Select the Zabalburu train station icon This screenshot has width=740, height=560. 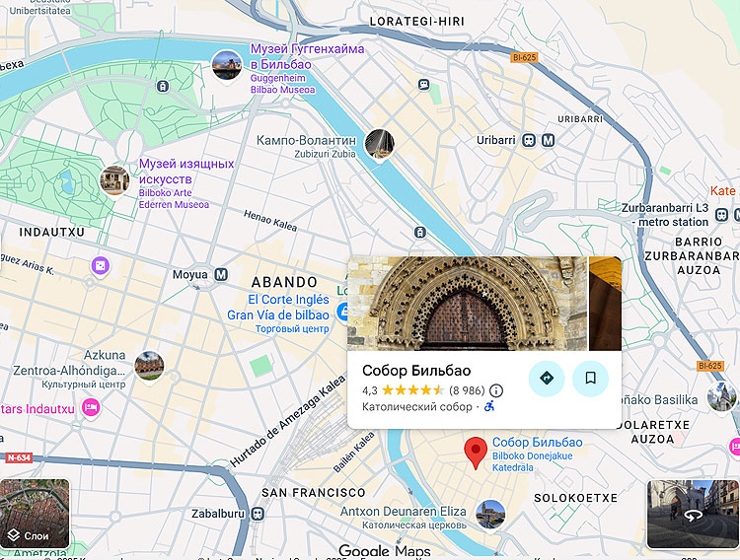(x=258, y=514)
